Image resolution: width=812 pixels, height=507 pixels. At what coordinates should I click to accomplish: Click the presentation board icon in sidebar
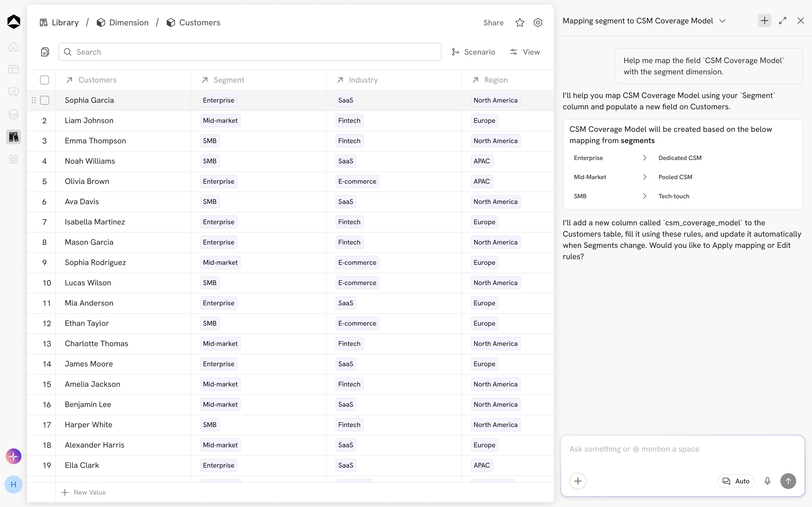tap(13, 92)
